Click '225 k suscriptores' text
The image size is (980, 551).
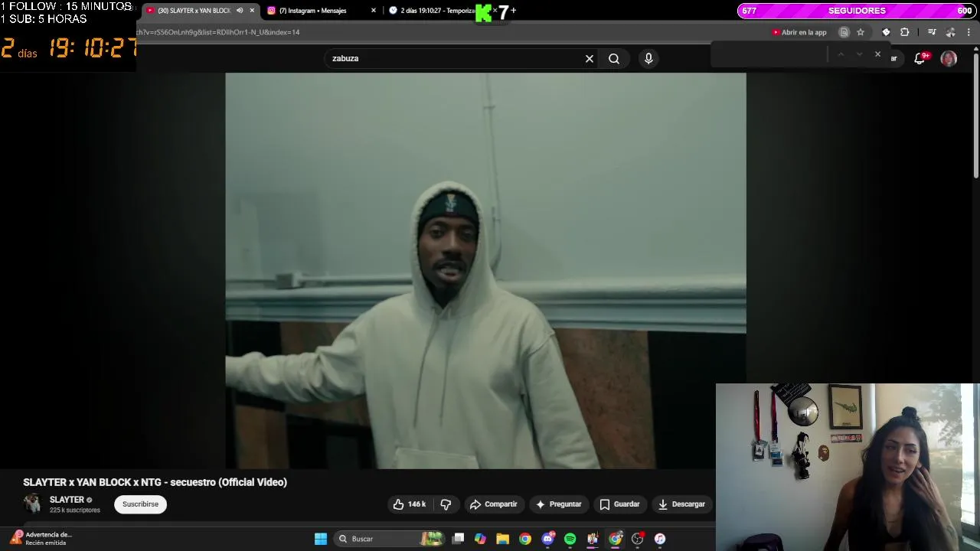point(75,510)
